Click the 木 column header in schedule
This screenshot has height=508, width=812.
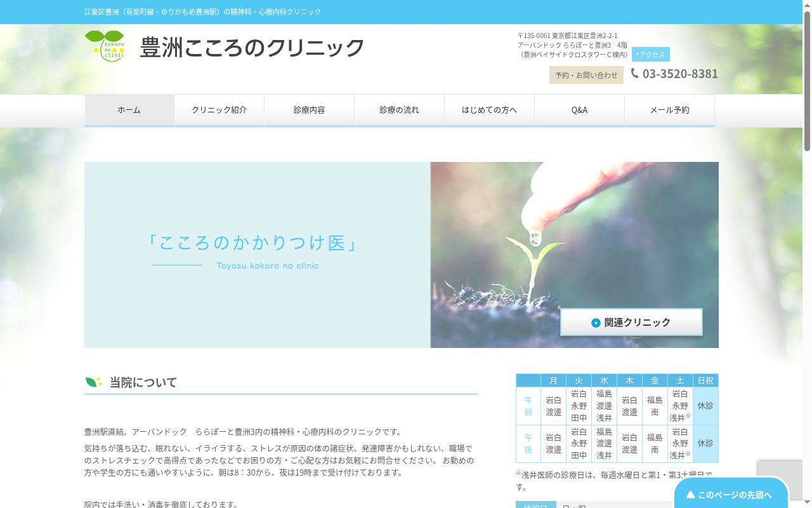(629, 380)
